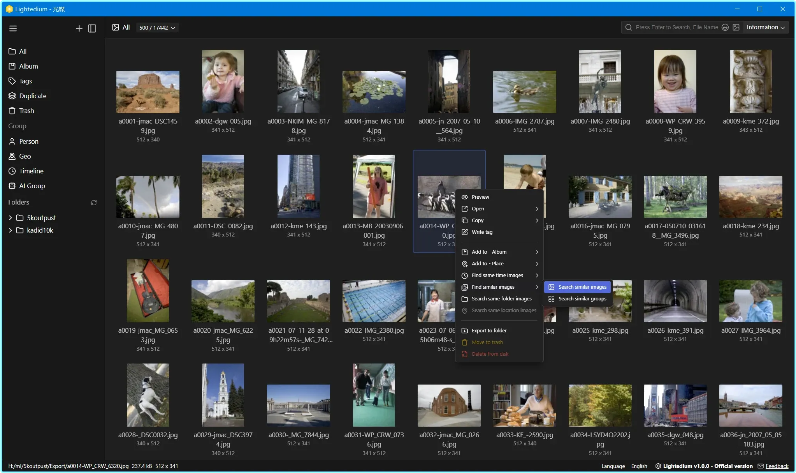
Task: Click the Feedback icon in the status bar
Action: 760,466
